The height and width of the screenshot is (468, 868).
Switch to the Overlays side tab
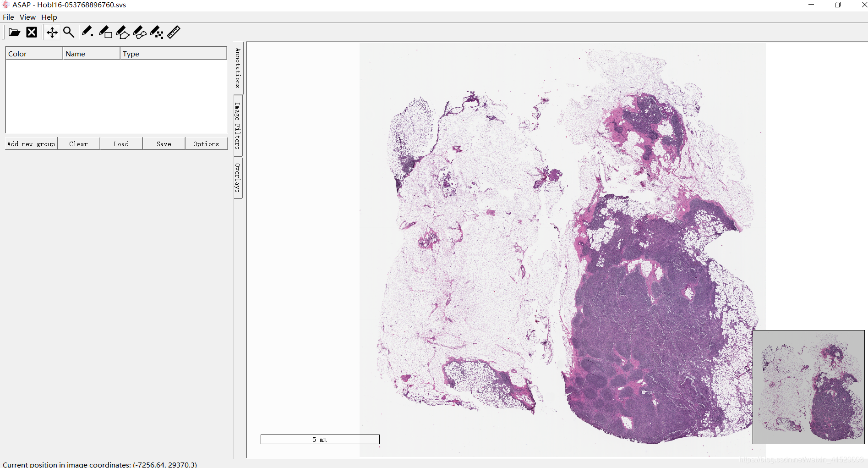pos(238,178)
